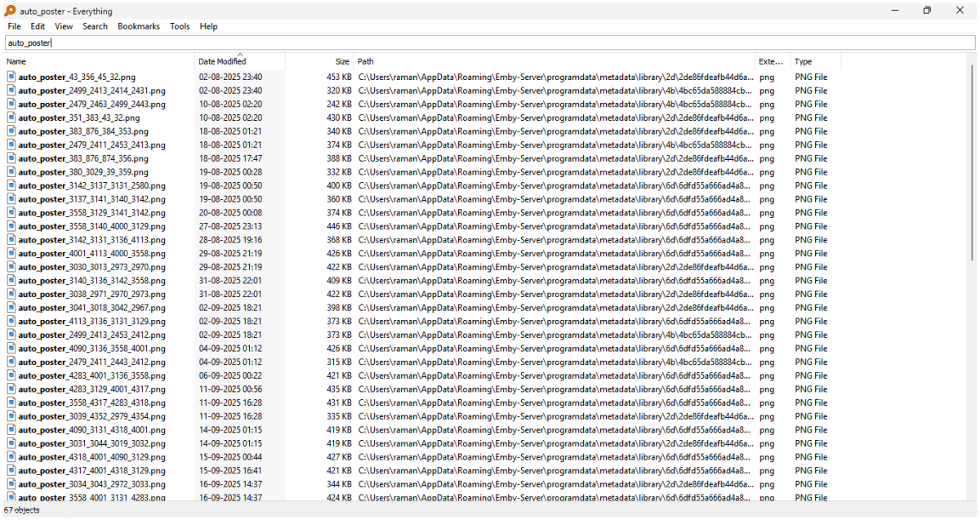Select file name auto_poster_4283_3129_4001_4317.png
The width and height of the screenshot is (980, 520).
pyautogui.click(x=91, y=389)
